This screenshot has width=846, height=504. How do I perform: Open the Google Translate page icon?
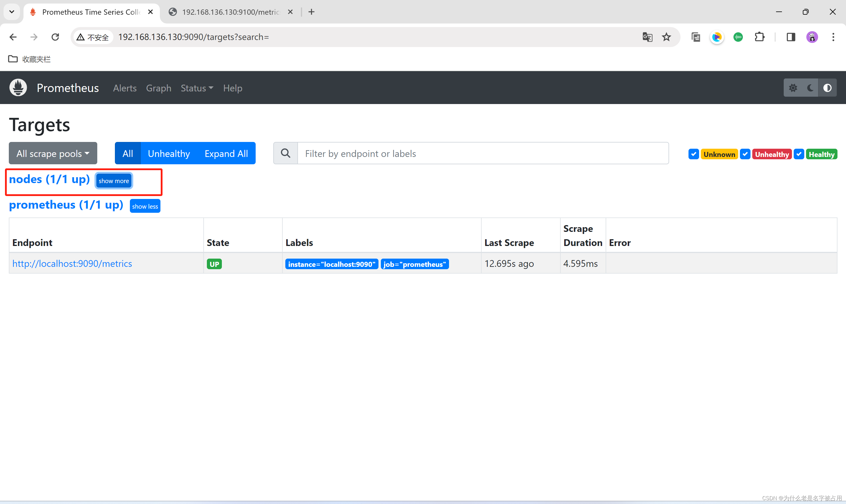(x=647, y=37)
